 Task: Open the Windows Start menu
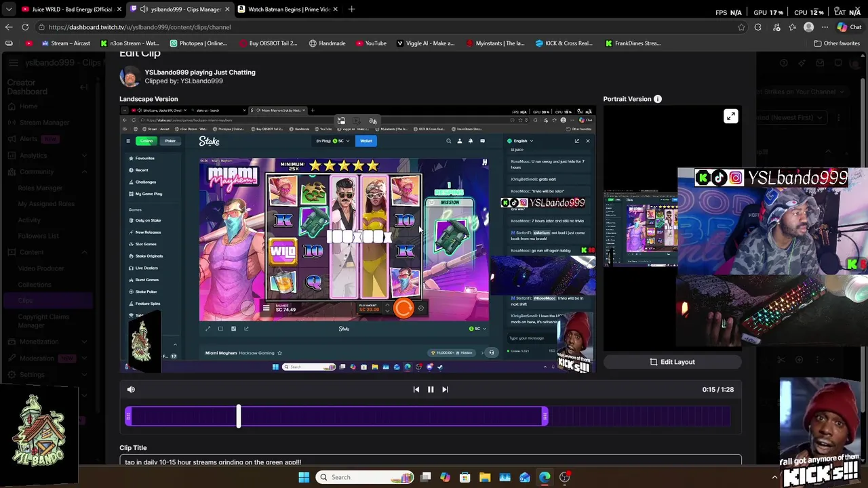coord(304,477)
